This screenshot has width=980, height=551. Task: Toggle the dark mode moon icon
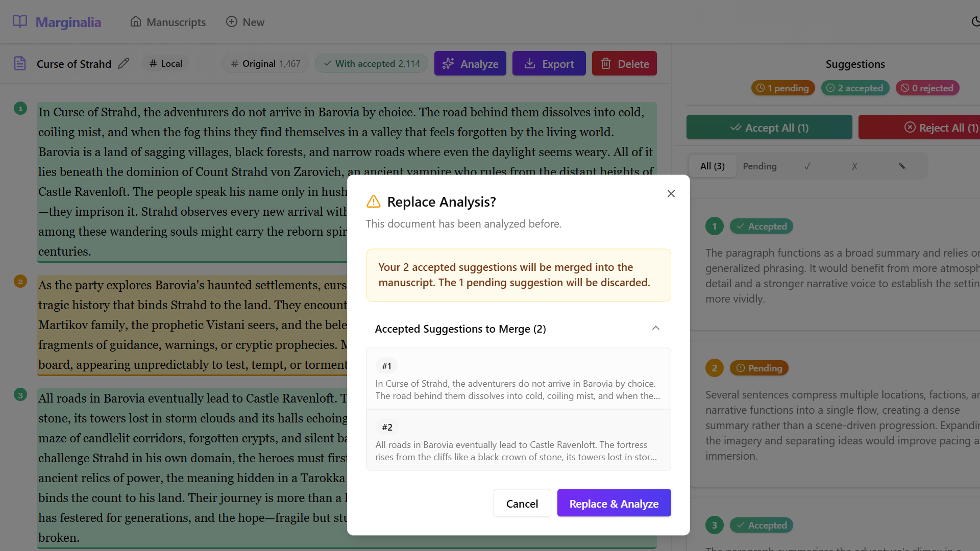[x=975, y=22]
